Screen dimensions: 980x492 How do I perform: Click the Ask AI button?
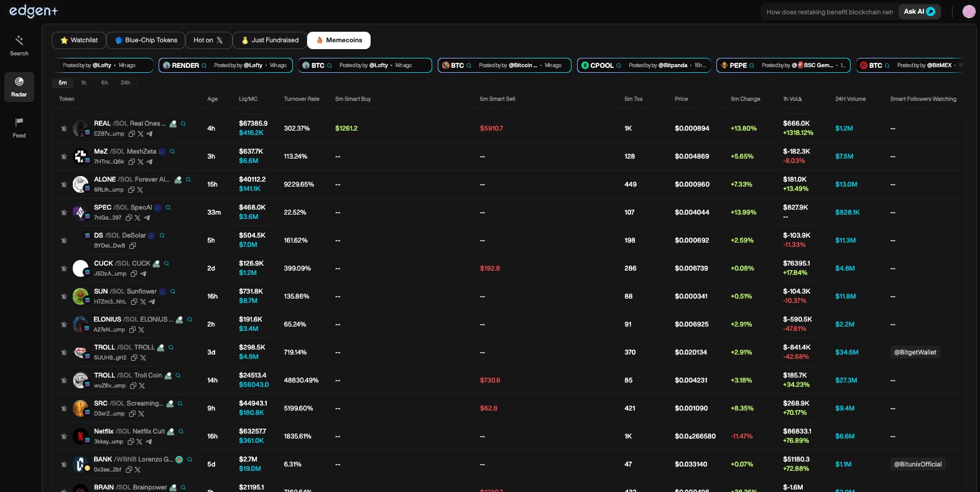[x=919, y=12]
